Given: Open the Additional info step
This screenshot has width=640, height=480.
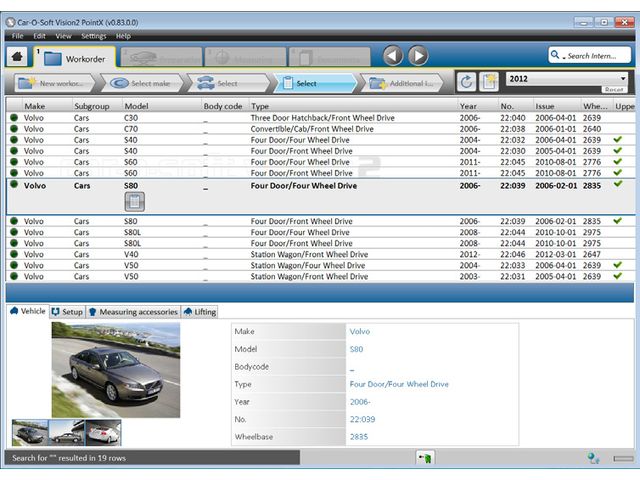Looking at the screenshot, I should coord(402,83).
